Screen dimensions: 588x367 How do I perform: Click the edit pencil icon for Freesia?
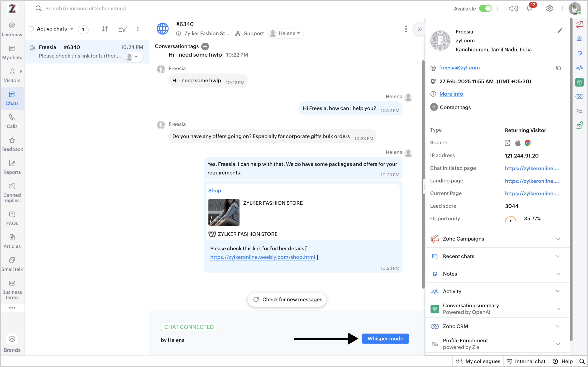coord(560,31)
